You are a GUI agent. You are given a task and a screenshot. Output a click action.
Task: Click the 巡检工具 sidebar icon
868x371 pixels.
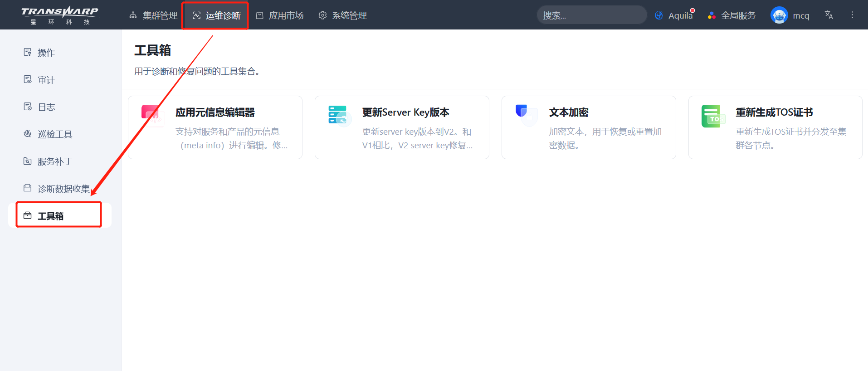pos(28,134)
